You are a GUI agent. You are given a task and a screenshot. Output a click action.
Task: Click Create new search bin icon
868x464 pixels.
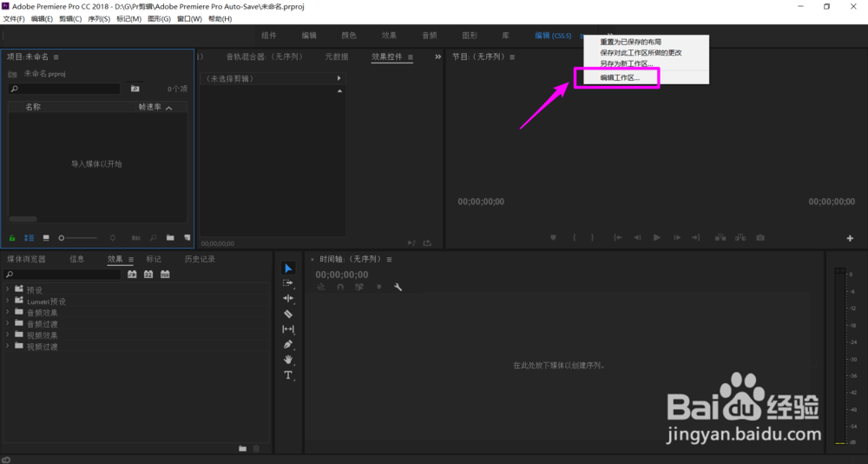tap(135, 89)
